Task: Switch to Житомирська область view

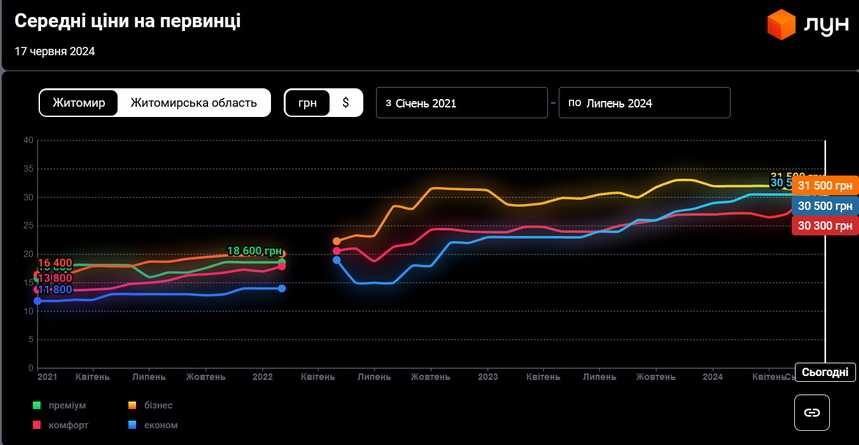Action: [x=194, y=103]
